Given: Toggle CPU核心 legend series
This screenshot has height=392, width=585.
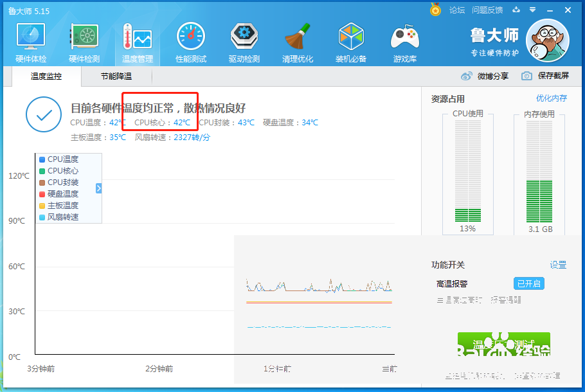Looking at the screenshot, I should [59, 171].
